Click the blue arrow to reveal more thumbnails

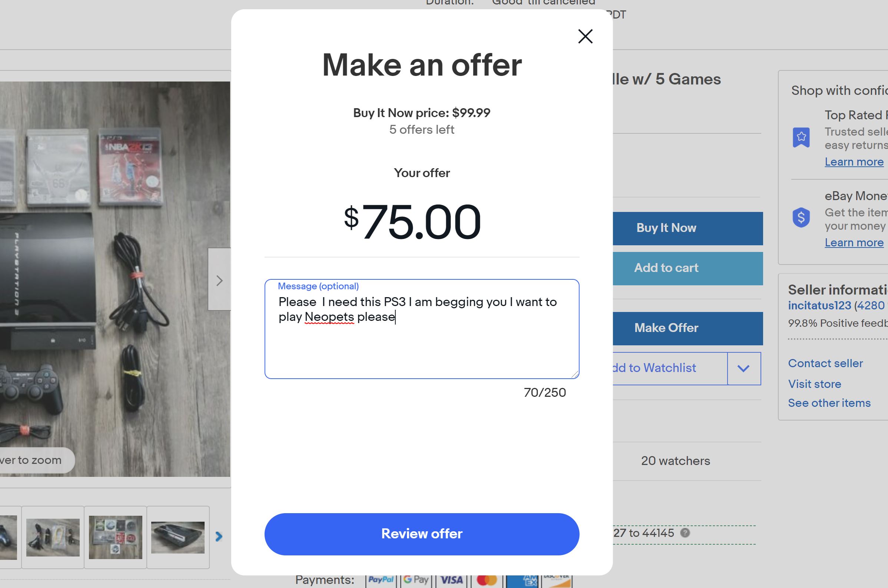point(219,536)
